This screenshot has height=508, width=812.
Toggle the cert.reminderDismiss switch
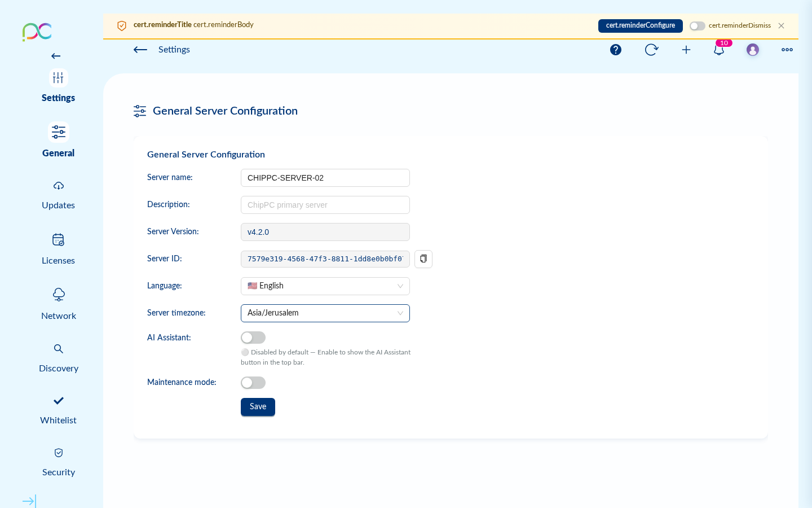coord(698,26)
